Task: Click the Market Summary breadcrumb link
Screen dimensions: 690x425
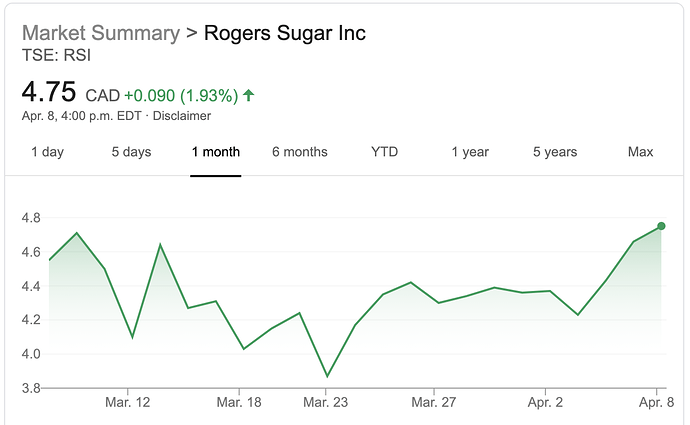Action: (100, 33)
